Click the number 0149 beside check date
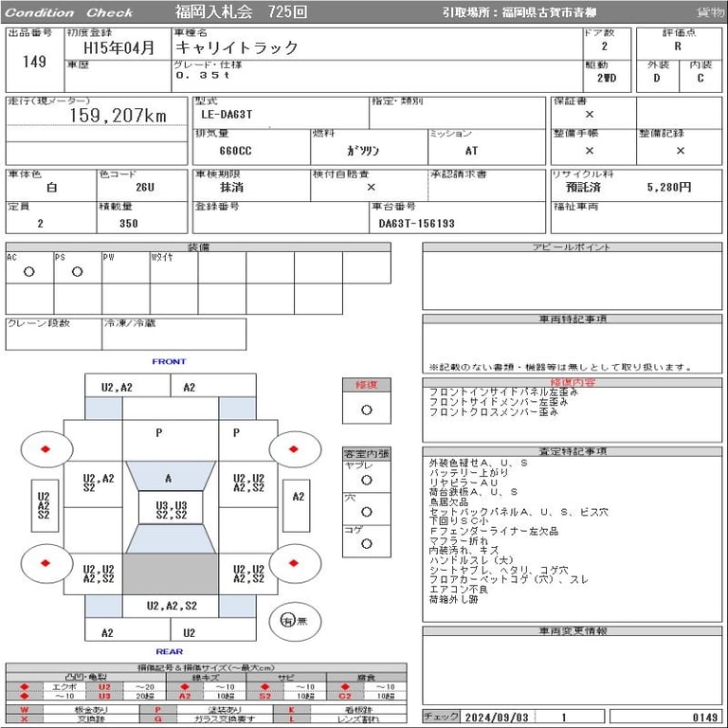 pos(705,718)
